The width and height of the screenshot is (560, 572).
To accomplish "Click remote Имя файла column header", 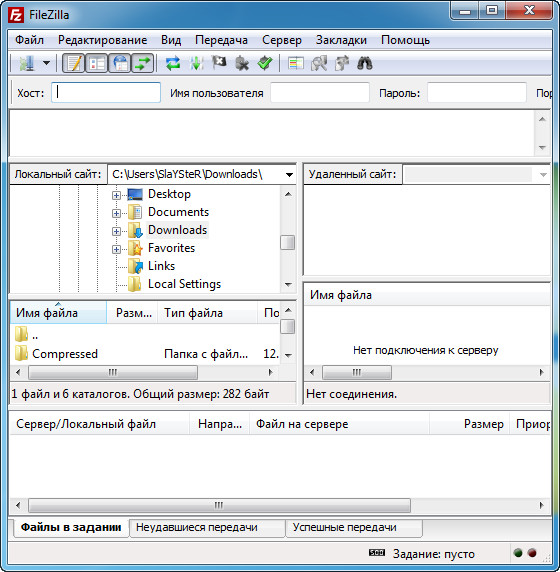I will point(427,295).
